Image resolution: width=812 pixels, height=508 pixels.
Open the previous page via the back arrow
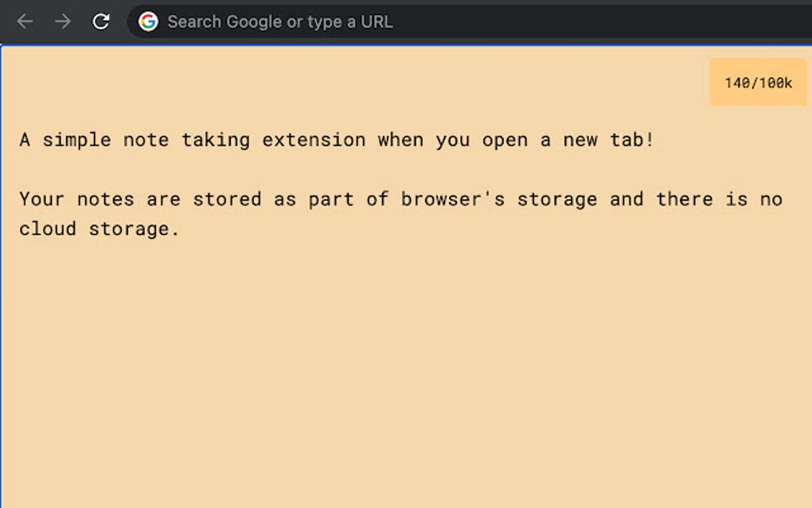(x=25, y=21)
